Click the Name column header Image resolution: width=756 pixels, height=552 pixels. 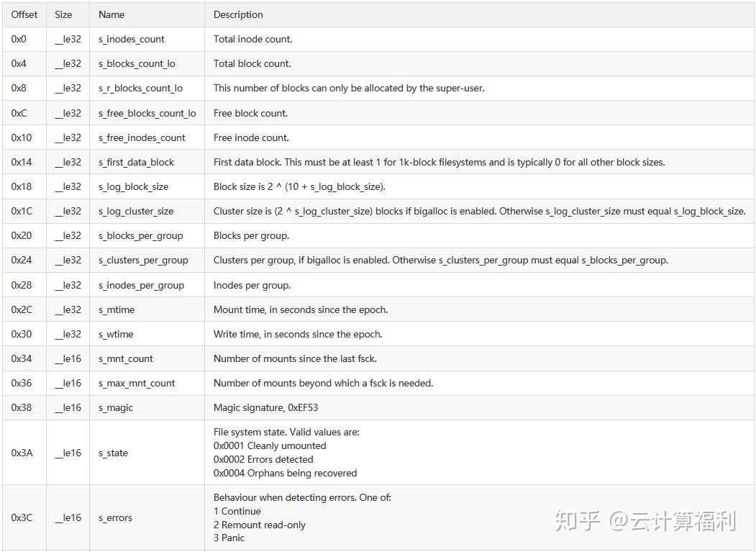tap(111, 14)
